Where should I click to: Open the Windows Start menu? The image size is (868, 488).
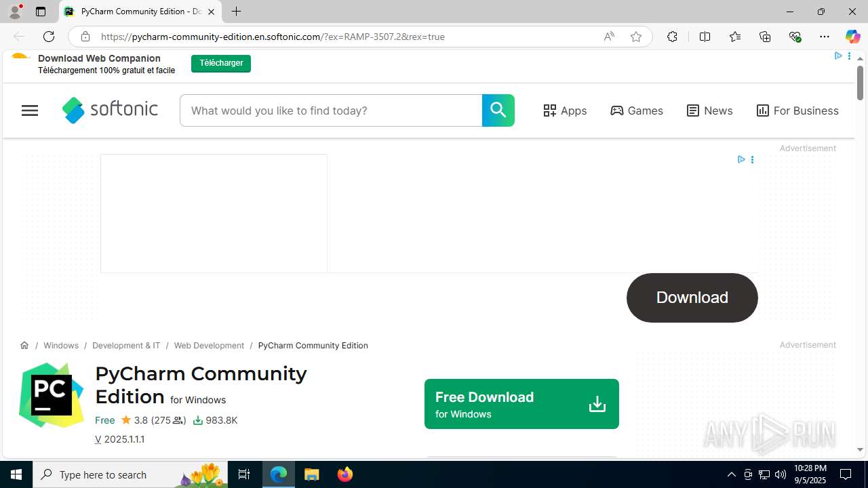pos(16,474)
